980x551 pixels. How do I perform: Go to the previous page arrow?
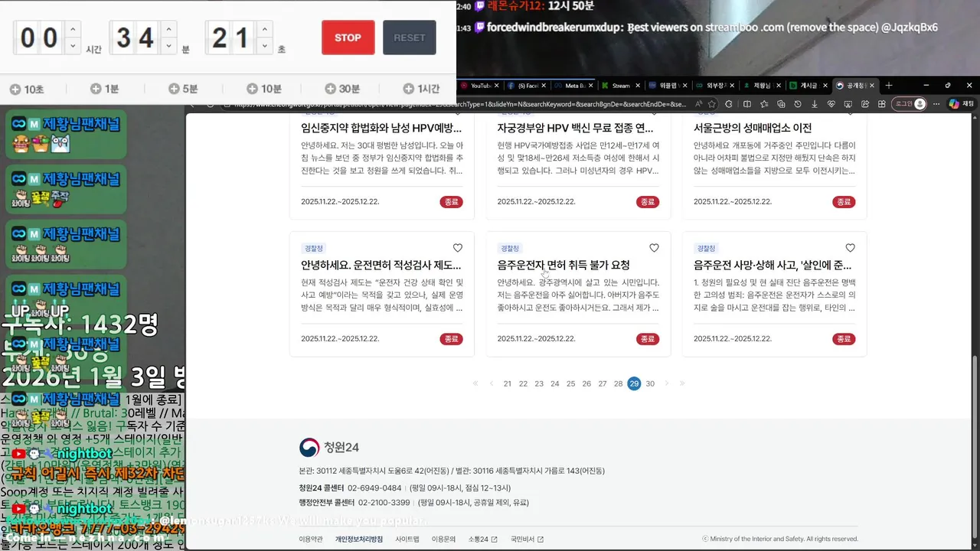pyautogui.click(x=492, y=383)
